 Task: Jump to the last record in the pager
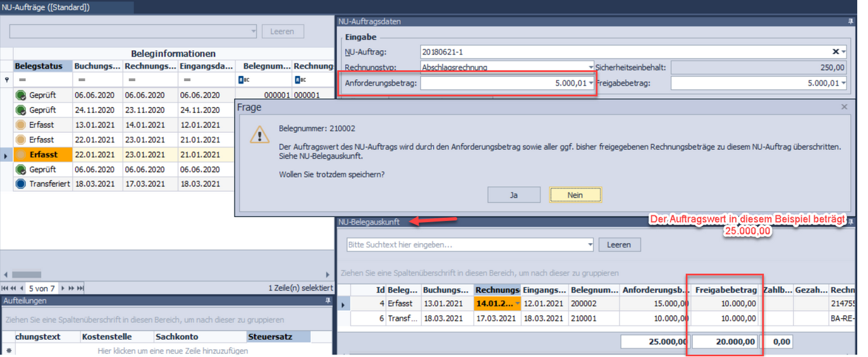[79, 288]
